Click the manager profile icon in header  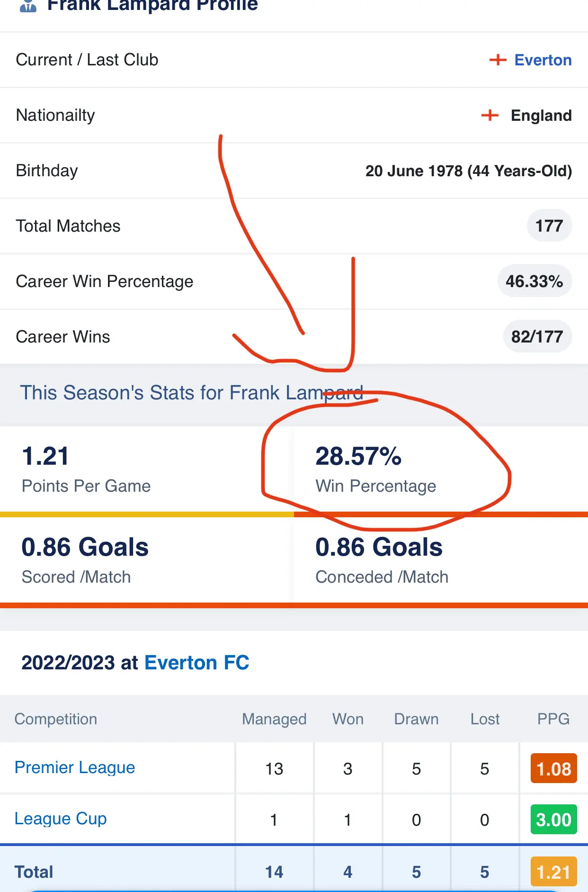pos(28,6)
